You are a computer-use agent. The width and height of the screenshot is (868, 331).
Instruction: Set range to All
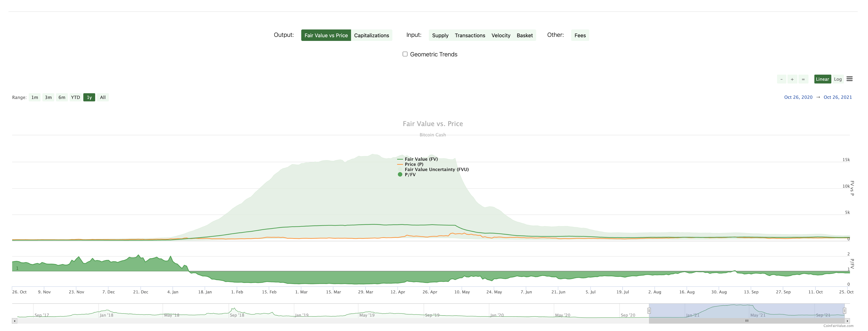click(103, 97)
